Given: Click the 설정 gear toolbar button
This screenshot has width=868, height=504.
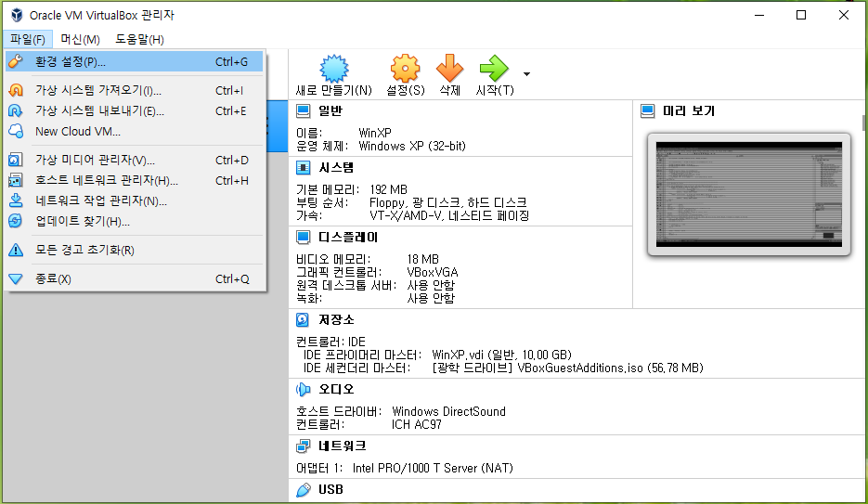Looking at the screenshot, I should (405, 75).
